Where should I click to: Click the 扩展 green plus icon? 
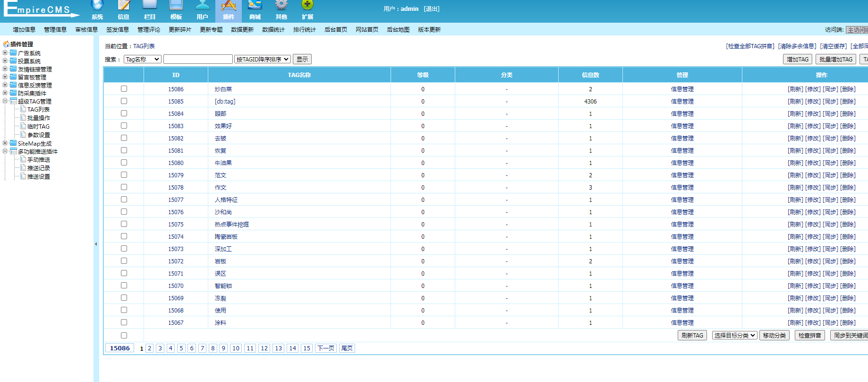pos(307,6)
